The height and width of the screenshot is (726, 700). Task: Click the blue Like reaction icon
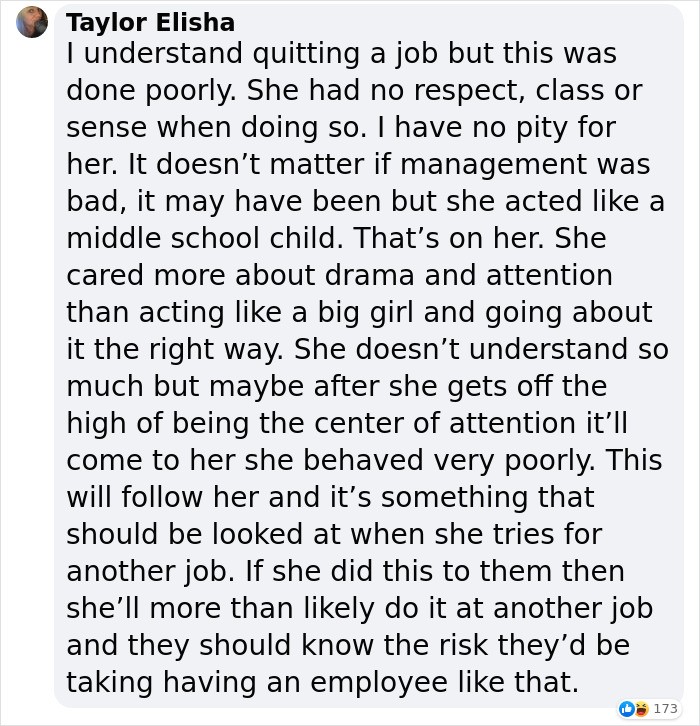coord(626,708)
